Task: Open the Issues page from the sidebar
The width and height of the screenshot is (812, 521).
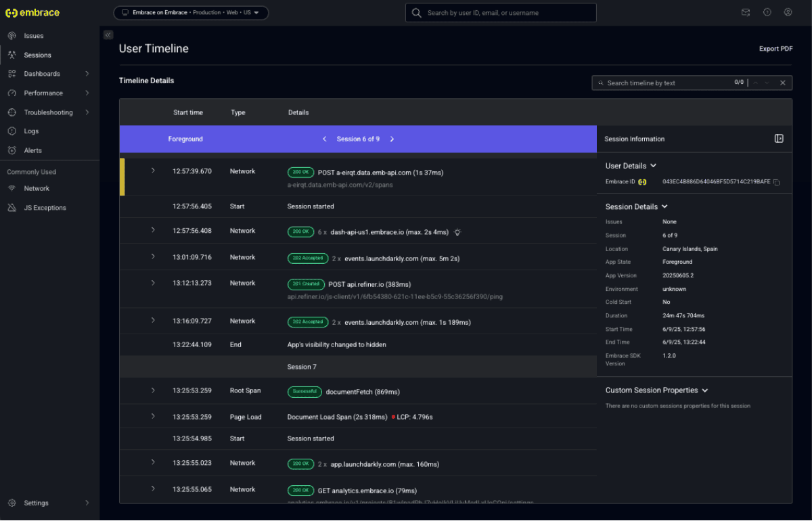Action: click(33, 36)
